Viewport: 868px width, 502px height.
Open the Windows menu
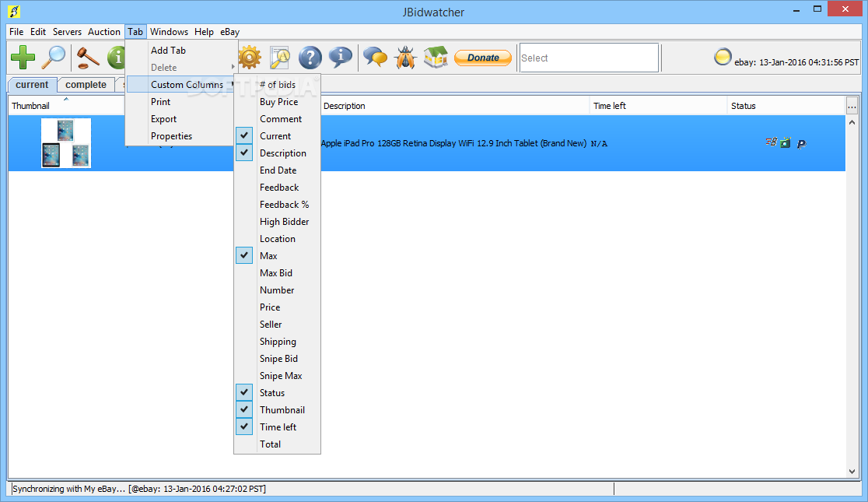[x=169, y=32]
